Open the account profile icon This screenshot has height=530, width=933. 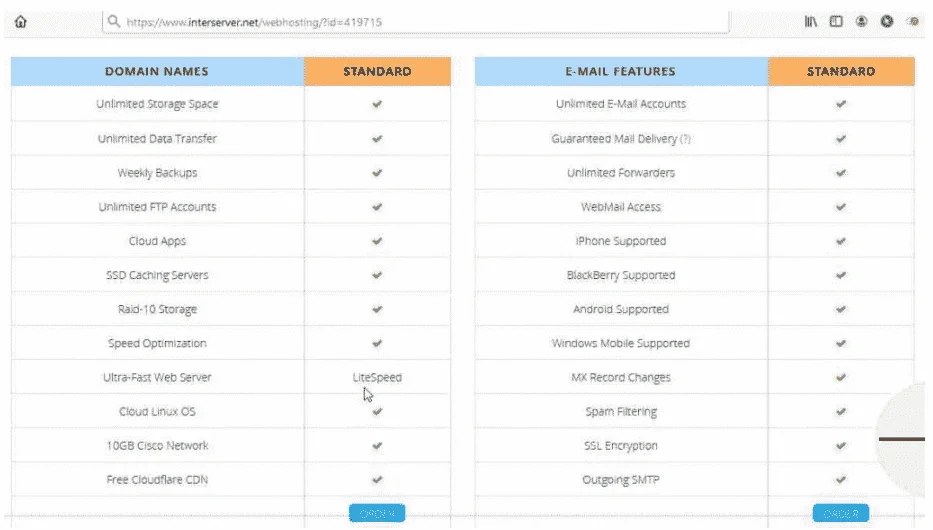(x=861, y=22)
